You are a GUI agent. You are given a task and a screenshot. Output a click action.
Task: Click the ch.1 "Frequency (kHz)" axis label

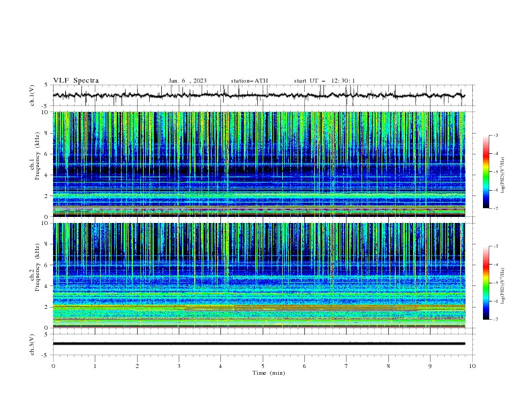coord(38,156)
